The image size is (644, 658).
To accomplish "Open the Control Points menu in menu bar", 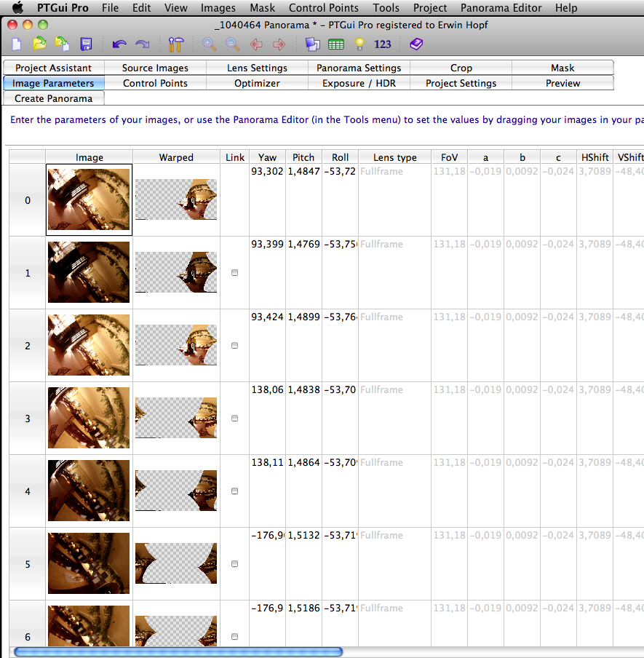I will tap(324, 7).
